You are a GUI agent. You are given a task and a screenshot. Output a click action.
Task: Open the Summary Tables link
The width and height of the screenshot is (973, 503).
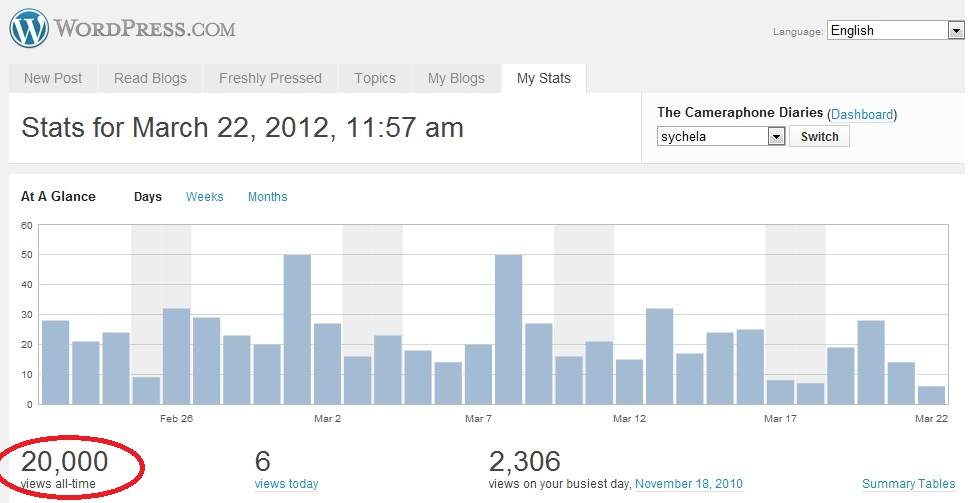tap(908, 484)
